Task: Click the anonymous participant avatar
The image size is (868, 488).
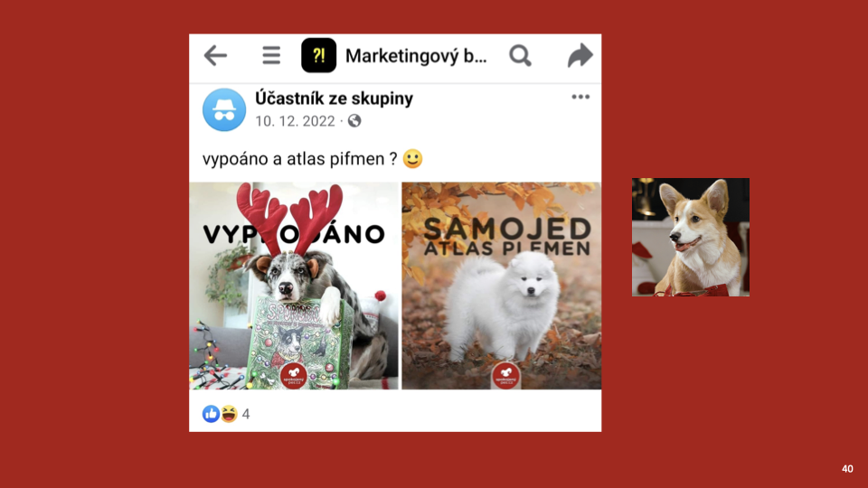Action: point(224,109)
